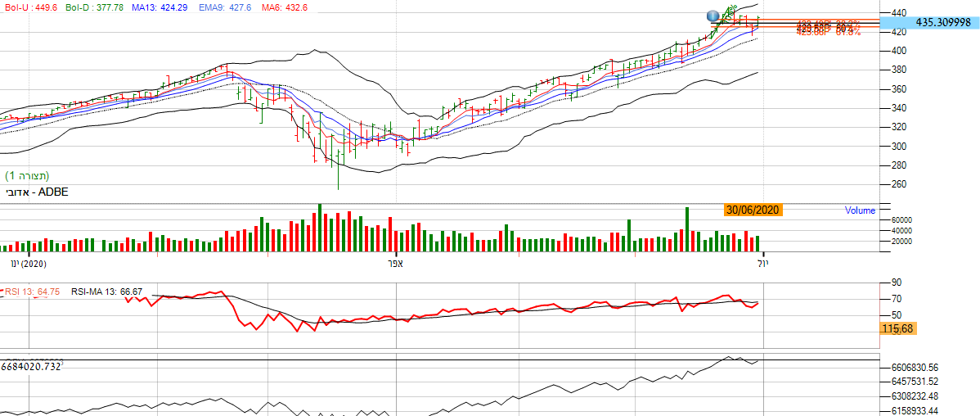
Task: Click the blue globe marker on the chart
Action: pos(714,16)
